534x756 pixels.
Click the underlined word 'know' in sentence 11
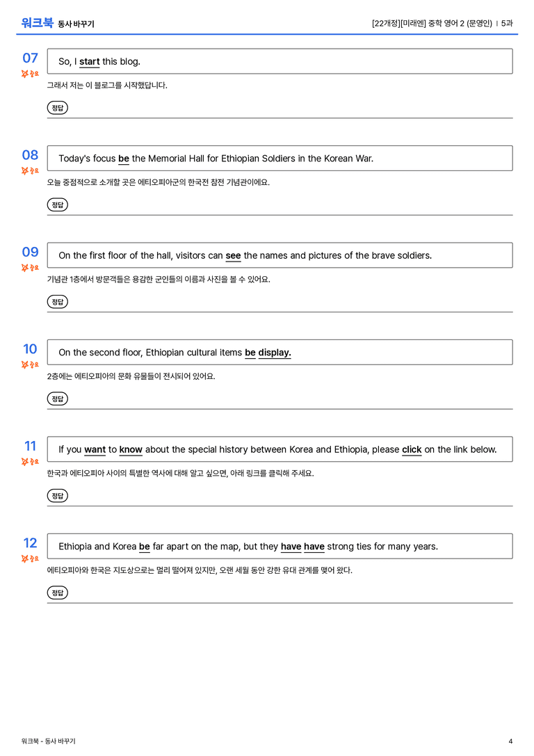[131, 449]
